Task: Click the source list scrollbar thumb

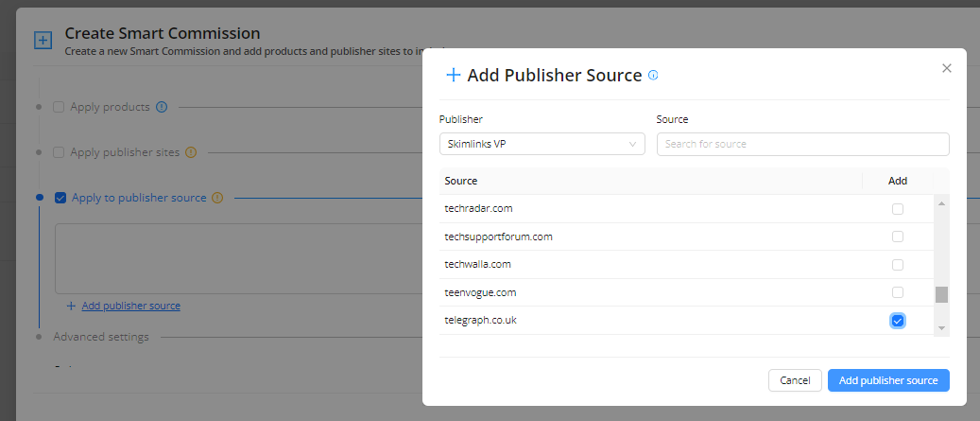Action: coord(941,294)
